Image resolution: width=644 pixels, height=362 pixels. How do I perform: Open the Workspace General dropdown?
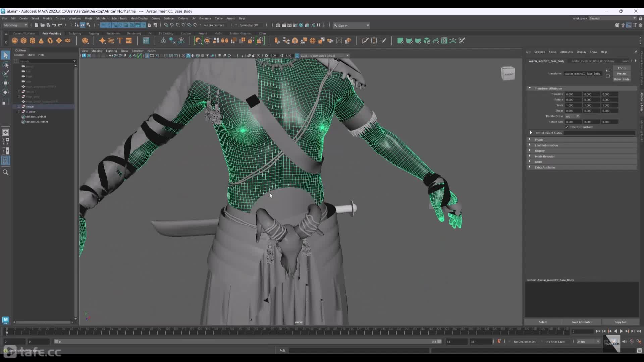(612, 18)
